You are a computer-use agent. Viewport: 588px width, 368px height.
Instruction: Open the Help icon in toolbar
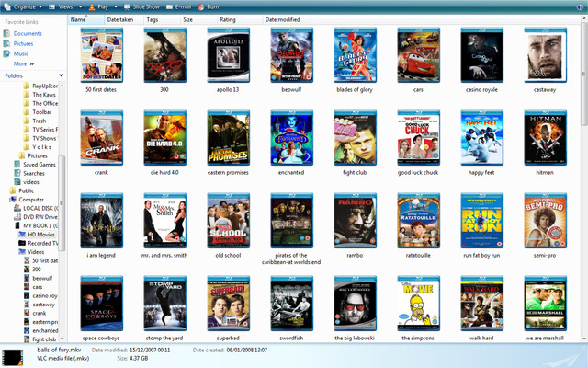click(580, 6)
